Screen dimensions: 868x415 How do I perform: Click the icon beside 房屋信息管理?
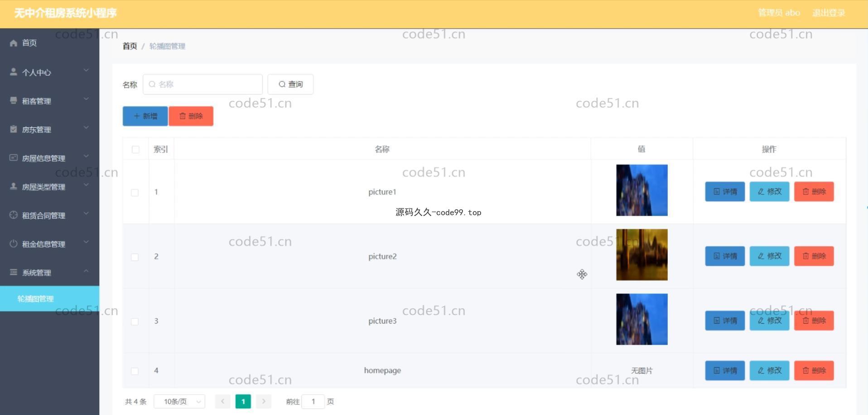click(x=14, y=158)
